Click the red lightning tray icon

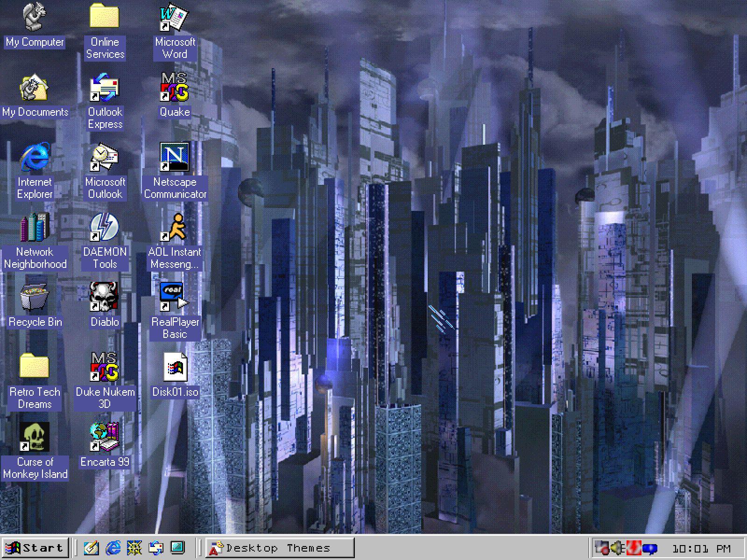coord(634,548)
